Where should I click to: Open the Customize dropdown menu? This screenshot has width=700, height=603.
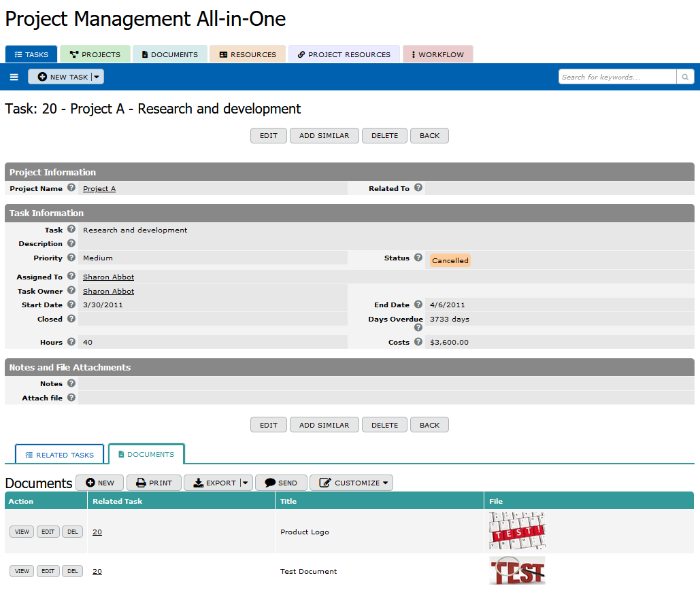point(351,483)
